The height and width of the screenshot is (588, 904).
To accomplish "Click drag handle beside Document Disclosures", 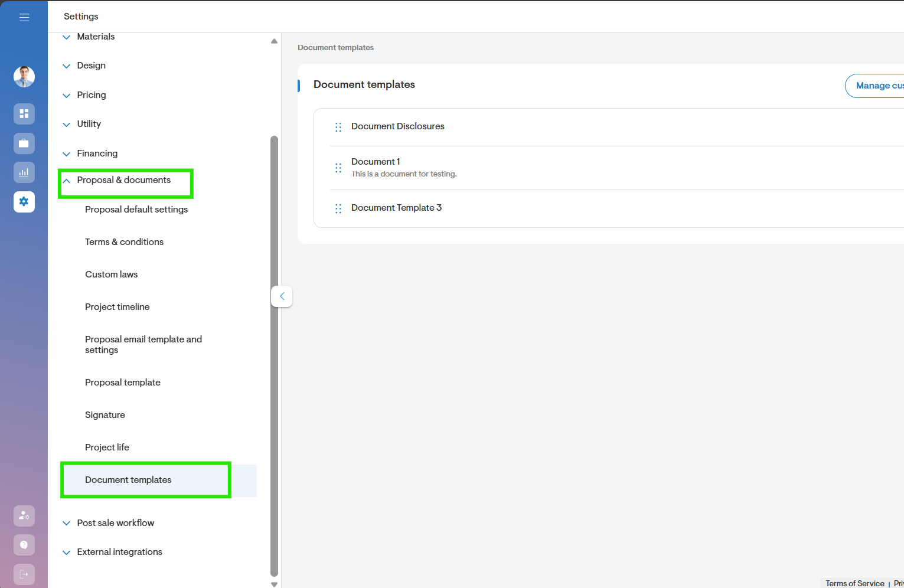I will click(x=338, y=127).
